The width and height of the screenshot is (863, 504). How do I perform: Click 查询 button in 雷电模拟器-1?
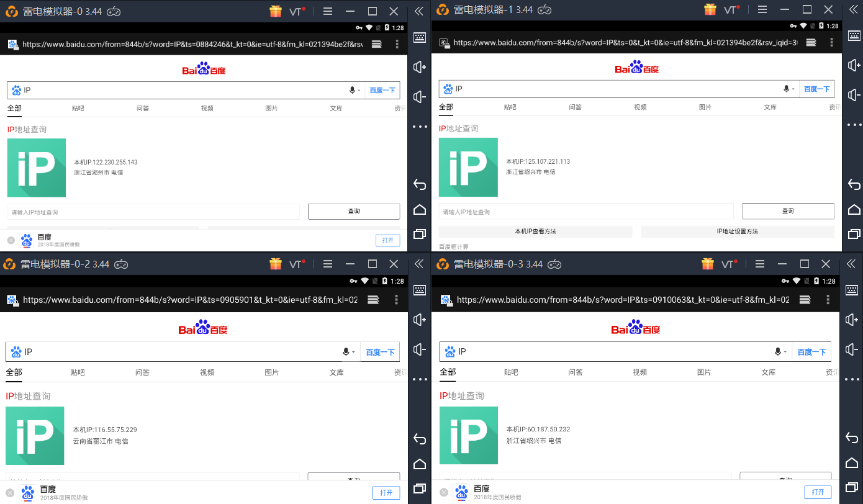[788, 211]
